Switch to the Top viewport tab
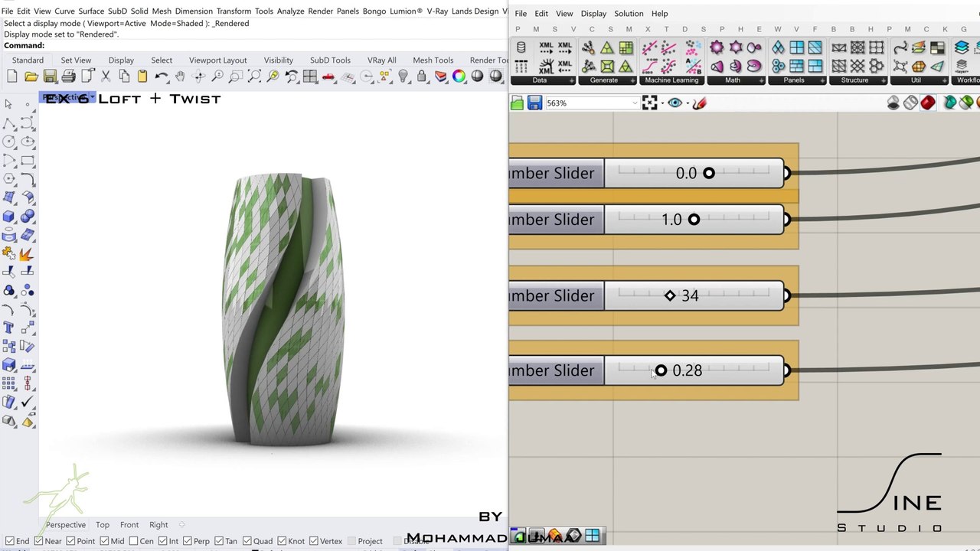The height and width of the screenshot is (551, 980). coord(103,525)
